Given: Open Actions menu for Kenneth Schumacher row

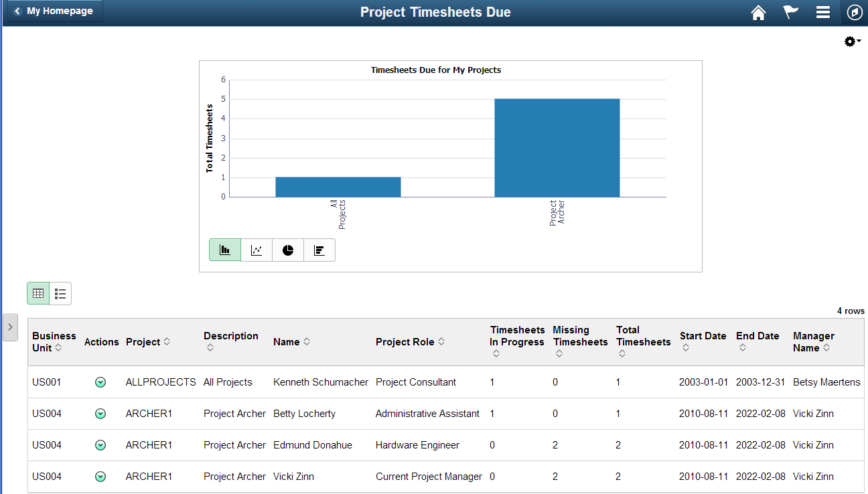Looking at the screenshot, I should click(x=100, y=382).
